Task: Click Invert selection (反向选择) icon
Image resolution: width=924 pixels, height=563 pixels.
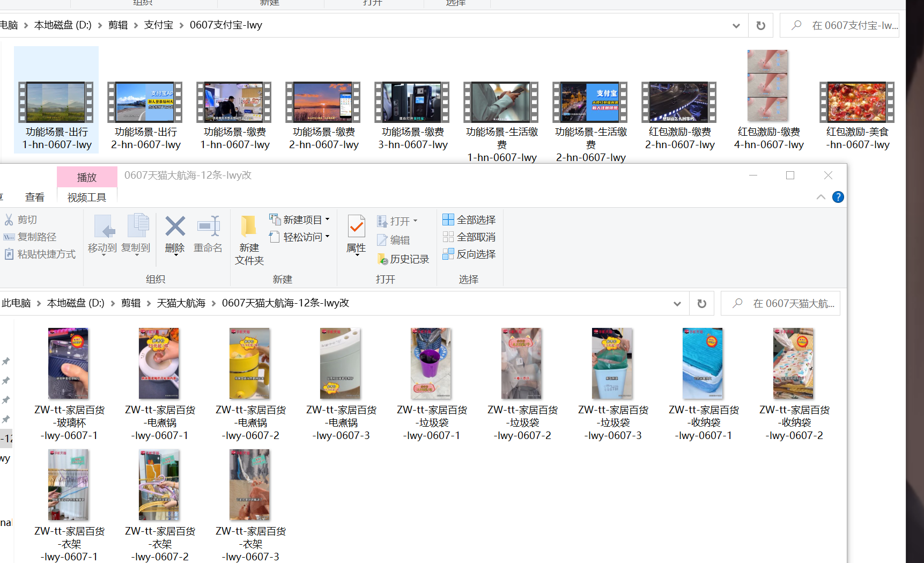Action: point(448,254)
